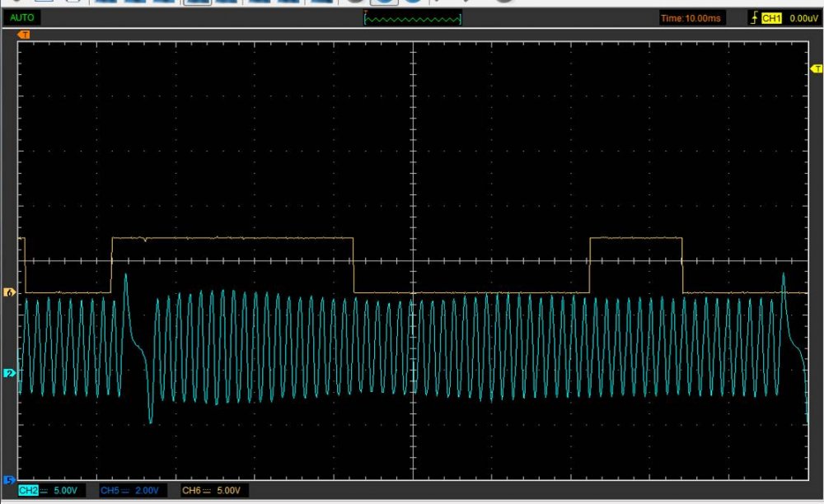Click the CH2 coupling symbol
The image size is (824, 504).
[x=44, y=491]
